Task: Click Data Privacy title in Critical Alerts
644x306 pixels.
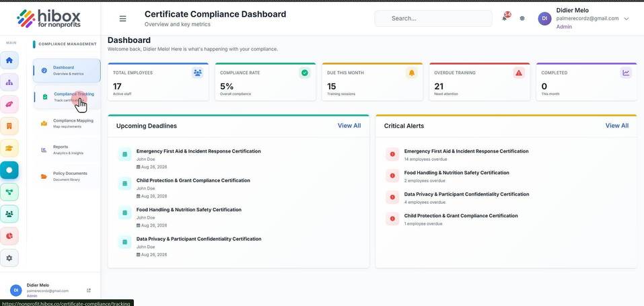Action: point(466,194)
